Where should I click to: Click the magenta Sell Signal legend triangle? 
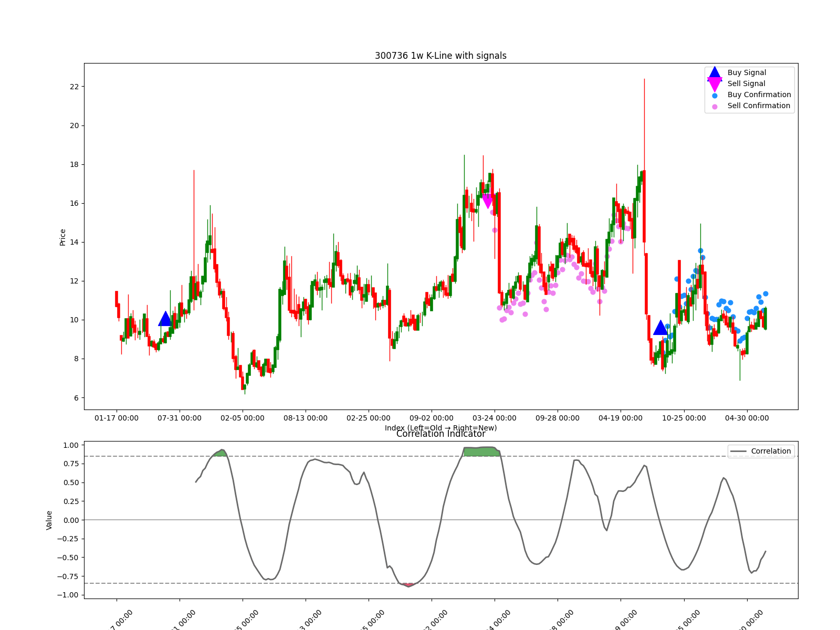[x=715, y=84]
